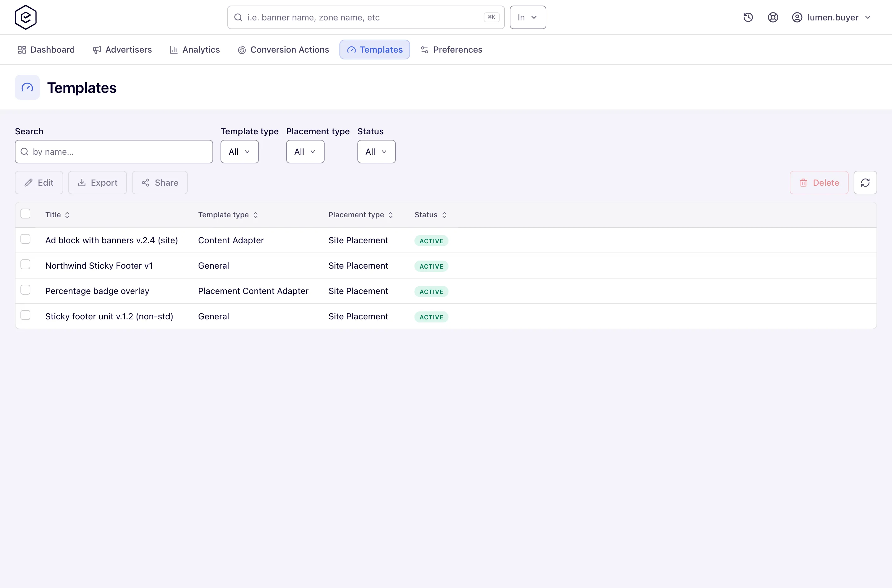Expand the lumen.buyer account menu

[x=831, y=17]
